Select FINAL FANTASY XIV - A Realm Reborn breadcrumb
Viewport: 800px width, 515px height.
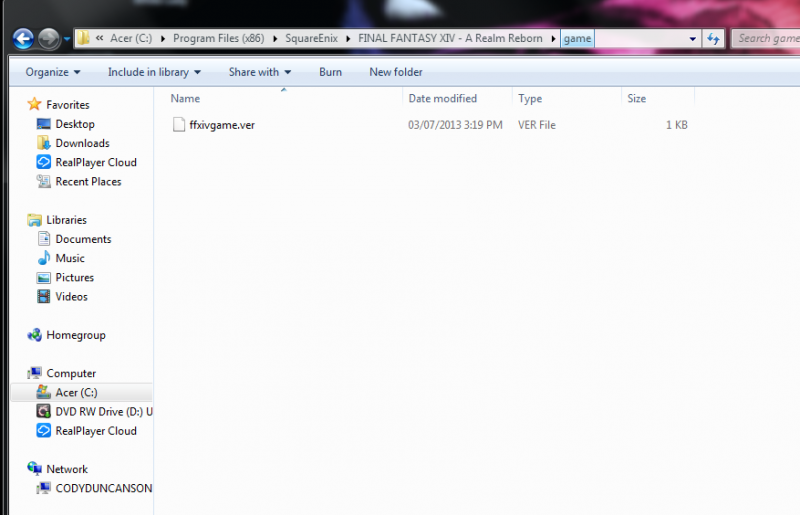pyautogui.click(x=450, y=38)
